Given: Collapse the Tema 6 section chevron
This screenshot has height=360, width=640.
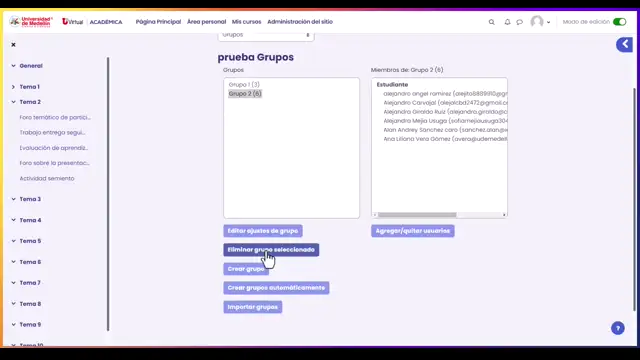Looking at the screenshot, I should pos(13,262).
